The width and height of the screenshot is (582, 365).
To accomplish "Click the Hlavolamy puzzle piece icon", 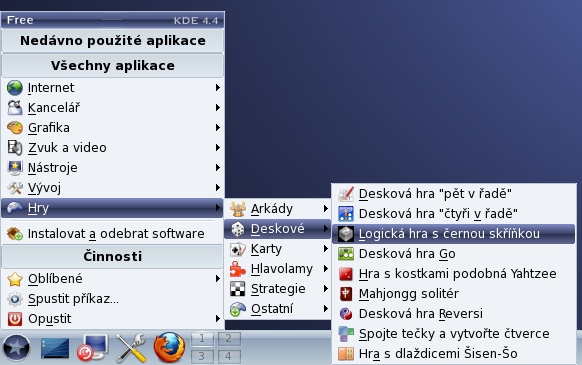I will (238, 269).
